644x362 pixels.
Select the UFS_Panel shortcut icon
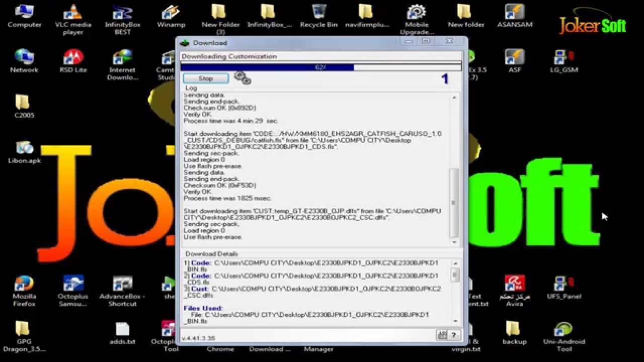pyautogui.click(x=563, y=287)
